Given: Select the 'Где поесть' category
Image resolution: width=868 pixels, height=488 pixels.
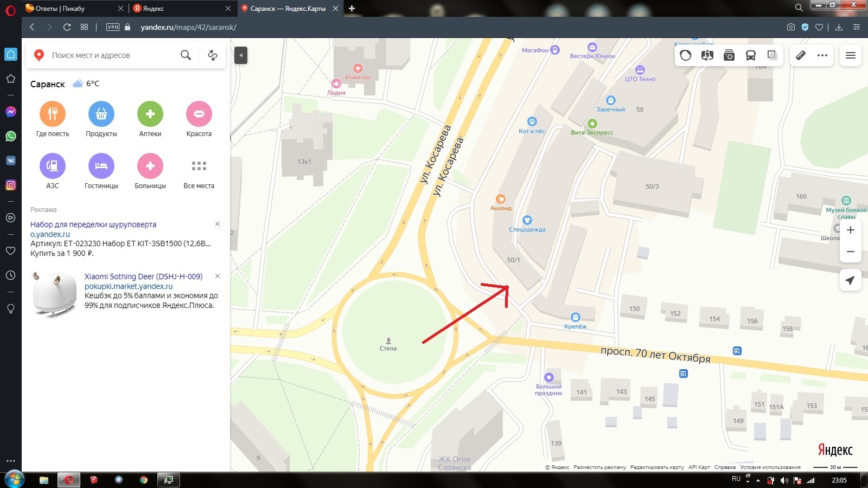Looking at the screenshot, I should coord(53,119).
